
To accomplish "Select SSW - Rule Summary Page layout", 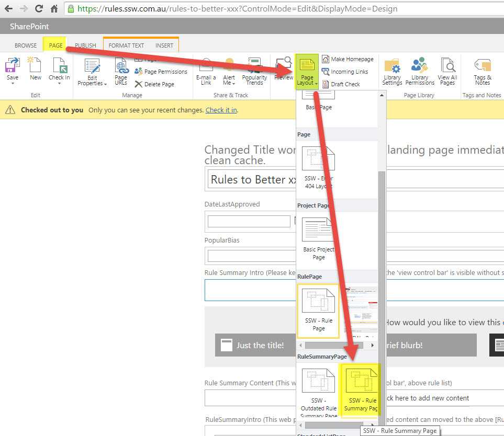I will pos(361,389).
